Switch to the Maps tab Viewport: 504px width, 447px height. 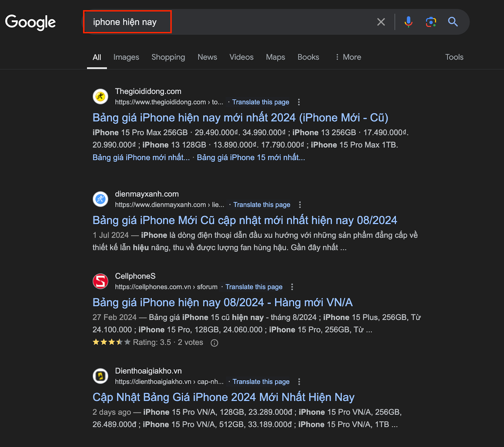(275, 57)
